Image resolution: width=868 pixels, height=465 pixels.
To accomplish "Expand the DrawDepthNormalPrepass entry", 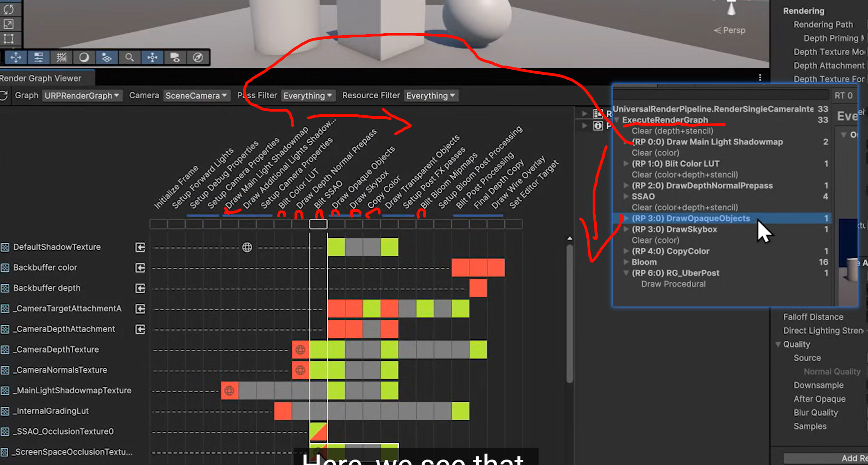I will click(x=626, y=185).
